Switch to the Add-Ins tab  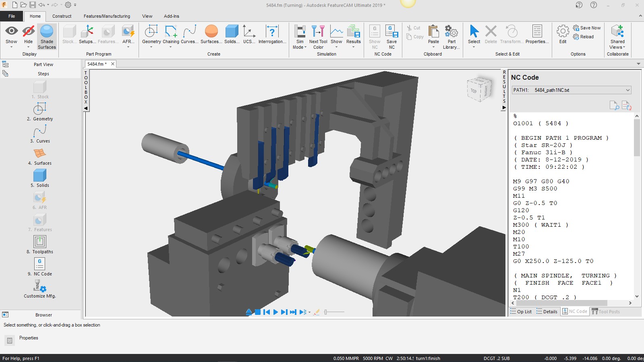(172, 16)
